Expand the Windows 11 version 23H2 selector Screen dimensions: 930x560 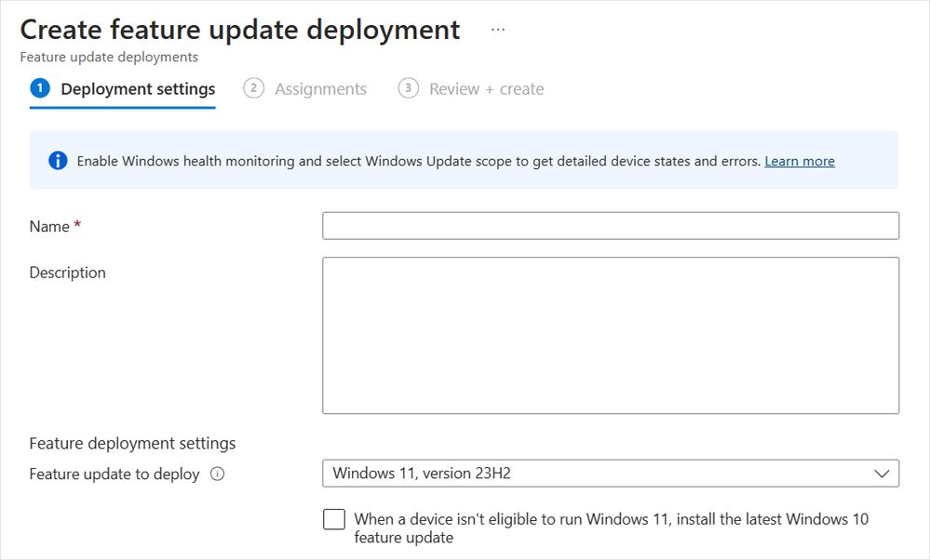[610, 473]
